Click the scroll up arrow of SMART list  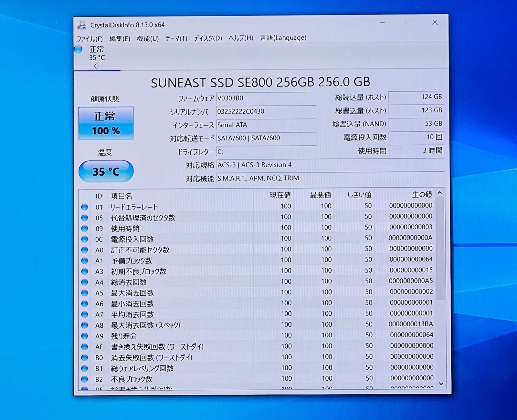440,193
